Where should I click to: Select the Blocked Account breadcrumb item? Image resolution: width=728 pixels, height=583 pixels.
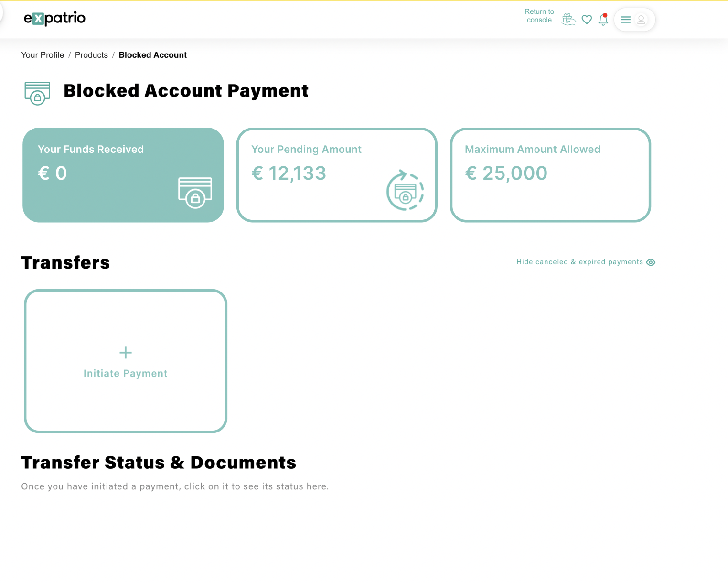pyautogui.click(x=152, y=55)
